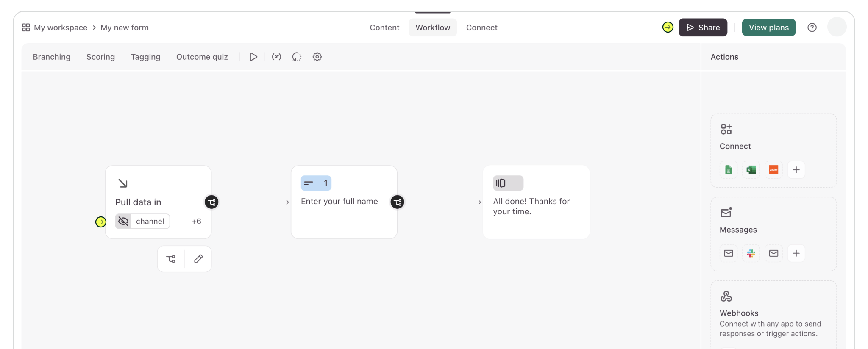
Task: Click the branching connector on Pull data in node
Action: [x=211, y=202]
